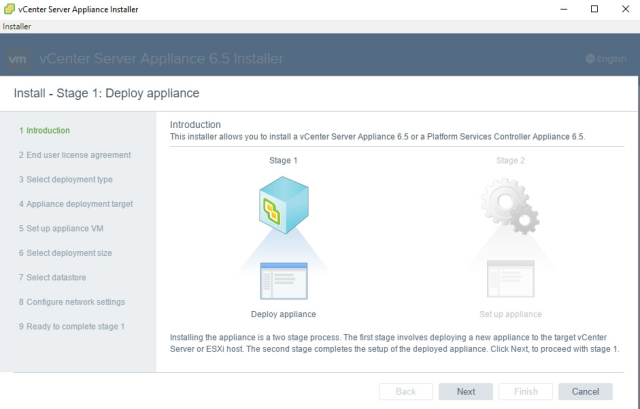Click the Install - Stage 1: Deploy appliance title
Screen dimensions: 640x409
(x=107, y=93)
